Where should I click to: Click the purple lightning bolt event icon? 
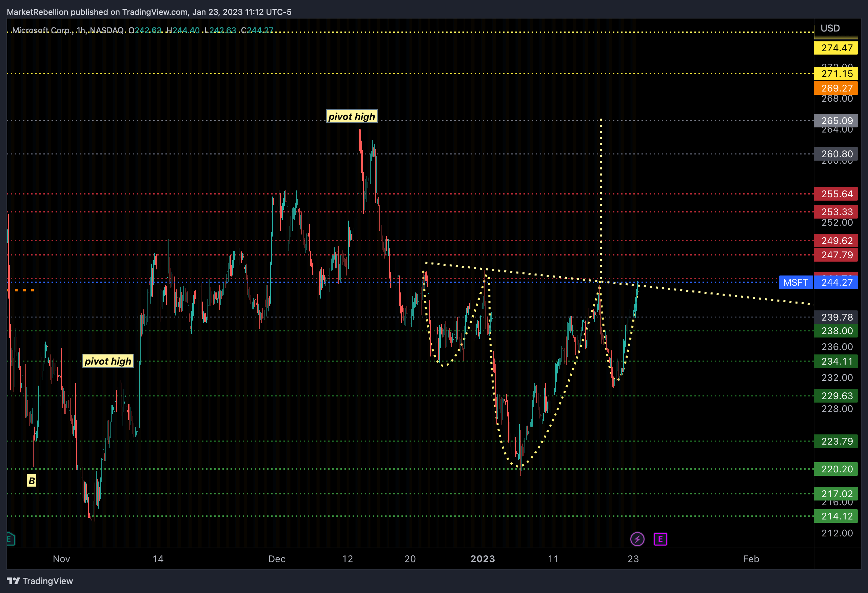(637, 539)
